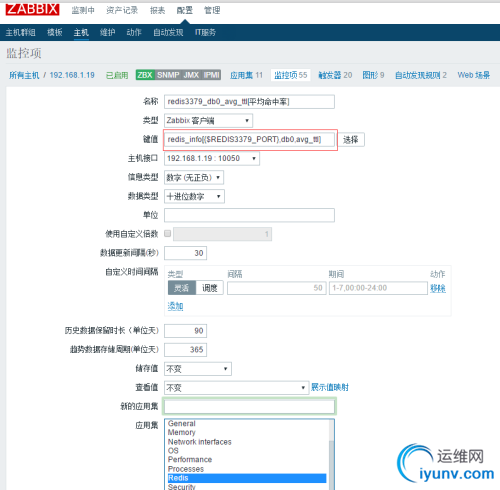Select General in 应用集 list
This screenshot has height=490, width=500.
tap(247, 423)
